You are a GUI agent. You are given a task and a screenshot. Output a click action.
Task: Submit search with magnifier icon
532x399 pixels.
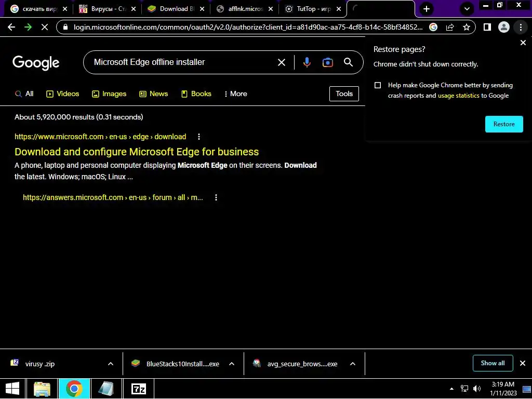pos(348,62)
